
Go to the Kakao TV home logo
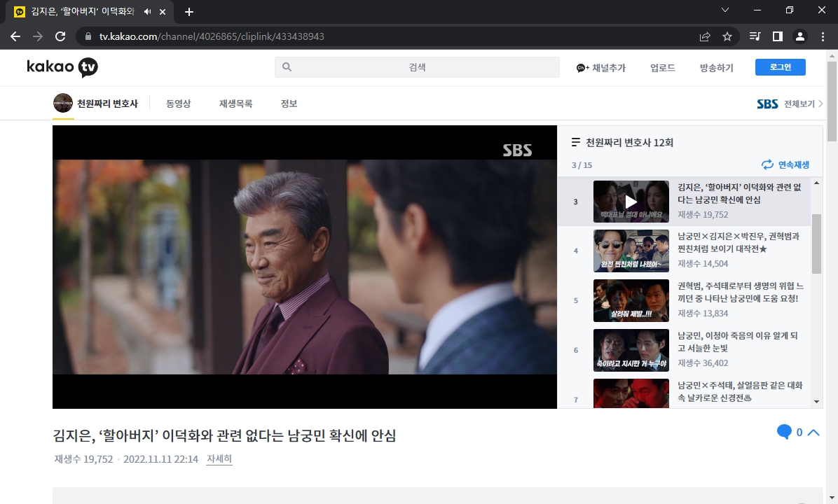[x=62, y=67]
